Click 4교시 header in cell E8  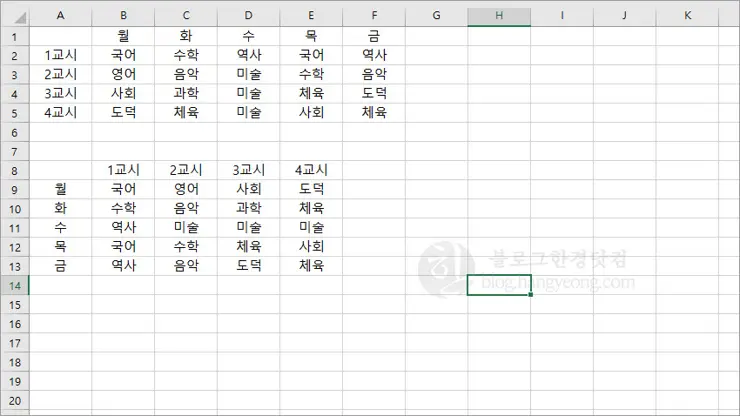coord(311,170)
